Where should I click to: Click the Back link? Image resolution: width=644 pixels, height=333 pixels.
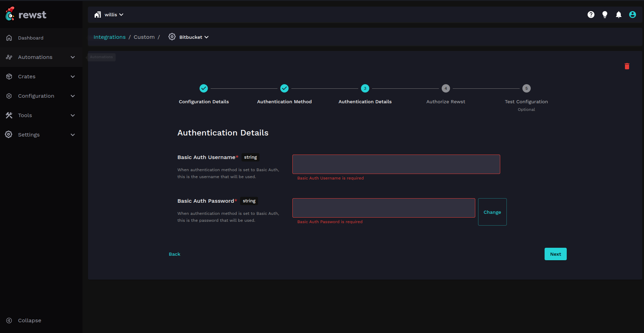[174, 254]
